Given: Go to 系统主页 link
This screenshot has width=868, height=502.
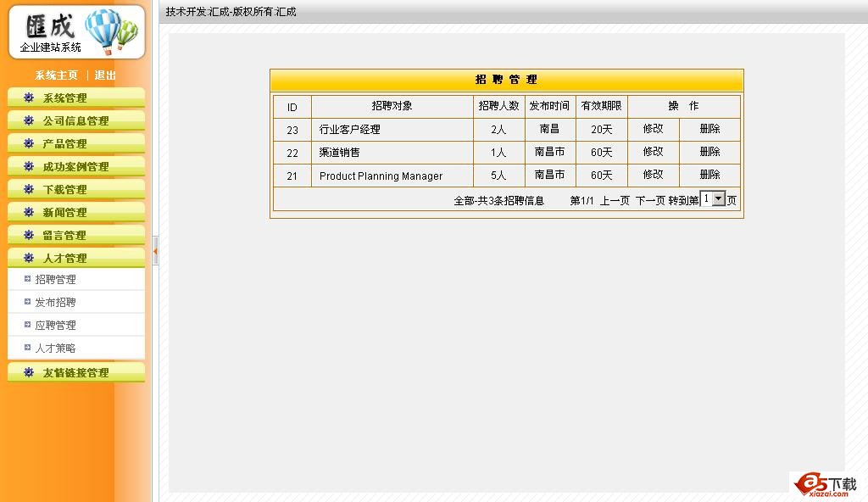Looking at the screenshot, I should [56, 75].
